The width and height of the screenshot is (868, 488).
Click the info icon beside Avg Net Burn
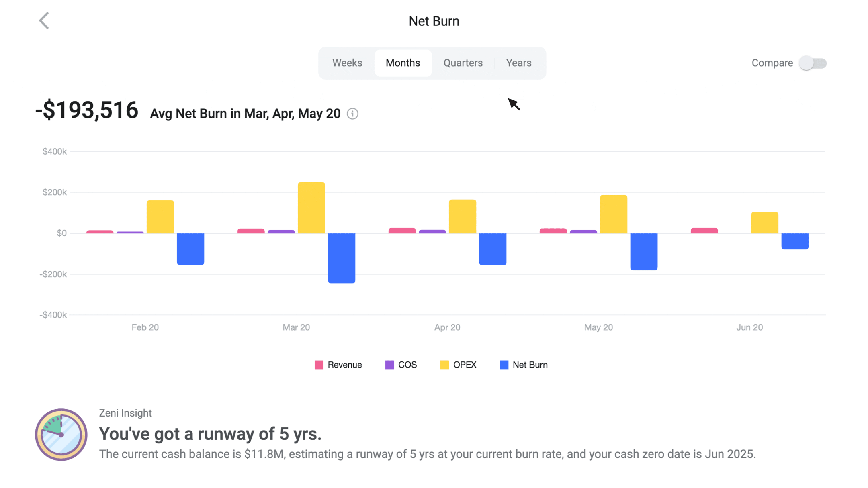coord(352,114)
